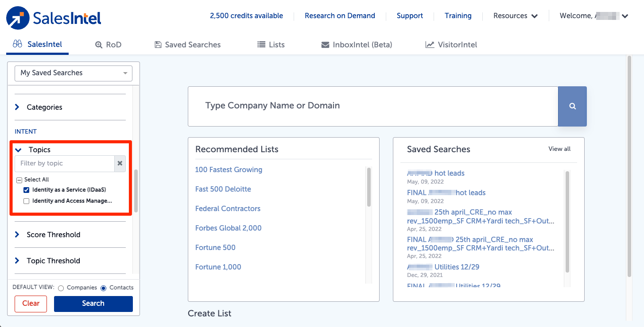Open the SalesIntel tab
Screen dimensions: 644x327
pyautogui.click(x=38, y=45)
